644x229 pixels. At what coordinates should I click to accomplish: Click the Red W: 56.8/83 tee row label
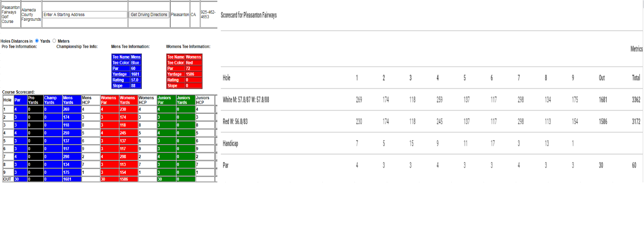235,122
